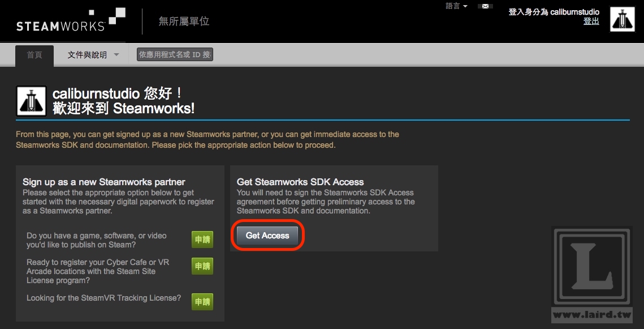Click 申請 for Cyber Cafe or VR Arcade
The width and height of the screenshot is (644, 329).
pyautogui.click(x=202, y=266)
